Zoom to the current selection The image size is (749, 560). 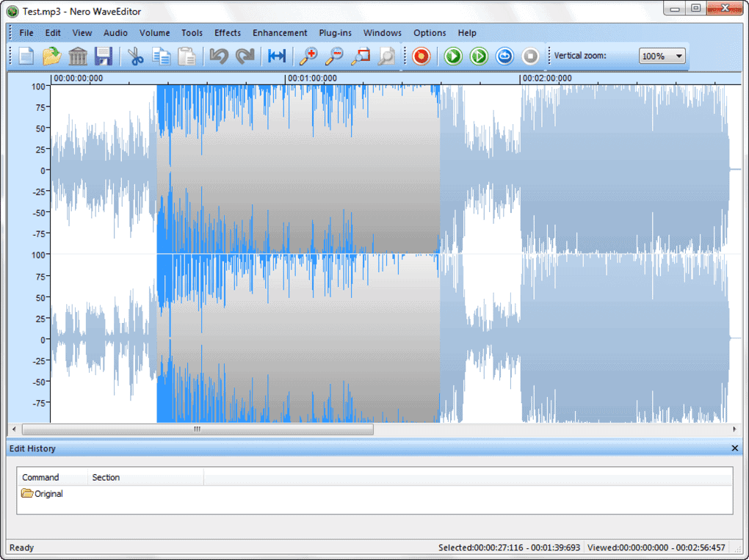[360, 56]
